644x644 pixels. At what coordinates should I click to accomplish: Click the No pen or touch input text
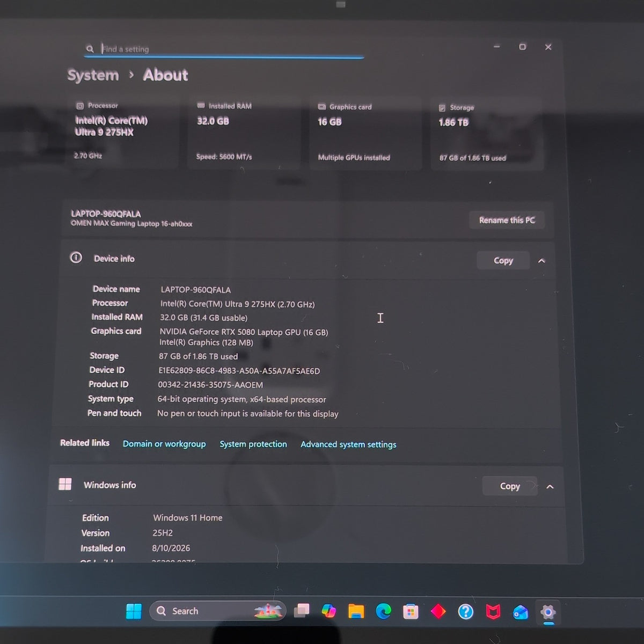pyautogui.click(x=248, y=414)
